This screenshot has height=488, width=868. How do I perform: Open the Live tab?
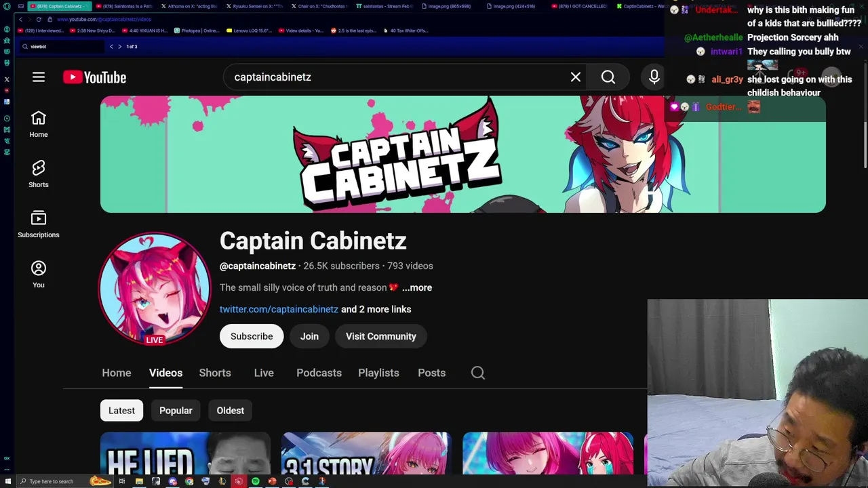click(264, 373)
